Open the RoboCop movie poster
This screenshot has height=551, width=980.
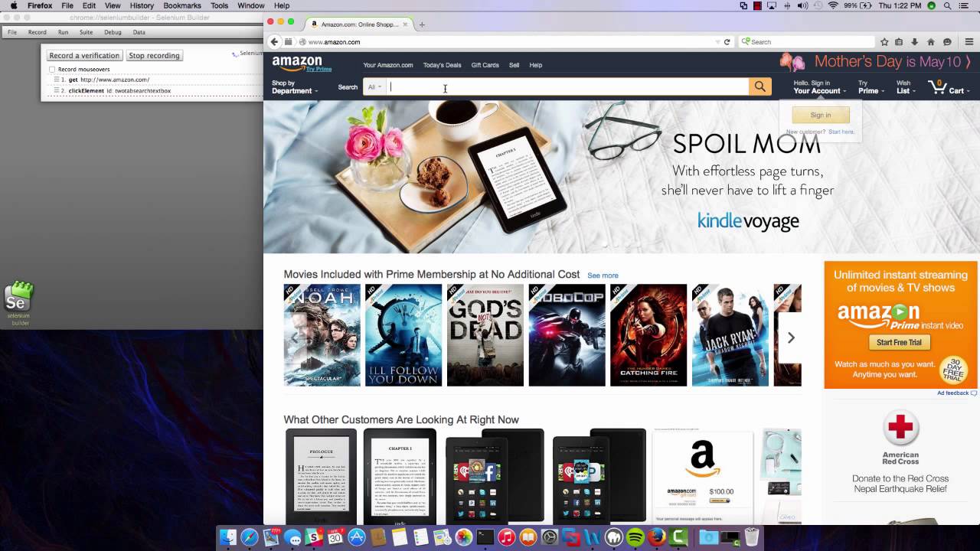[x=567, y=335]
